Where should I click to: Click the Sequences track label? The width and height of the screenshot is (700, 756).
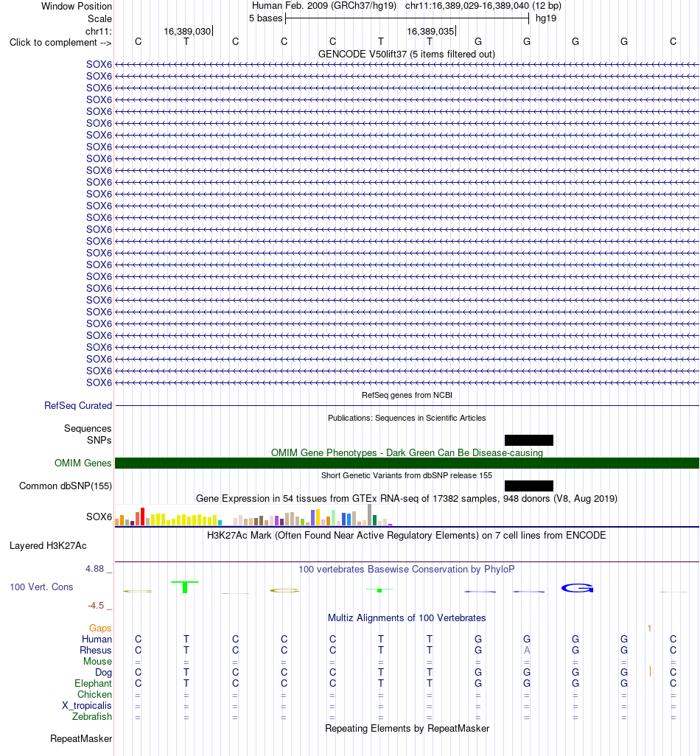pyautogui.click(x=88, y=428)
